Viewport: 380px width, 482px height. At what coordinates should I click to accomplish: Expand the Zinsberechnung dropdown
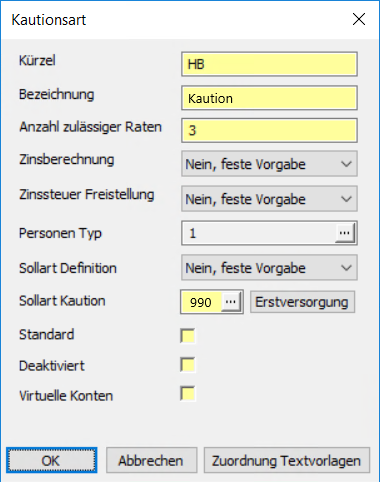[269, 164]
